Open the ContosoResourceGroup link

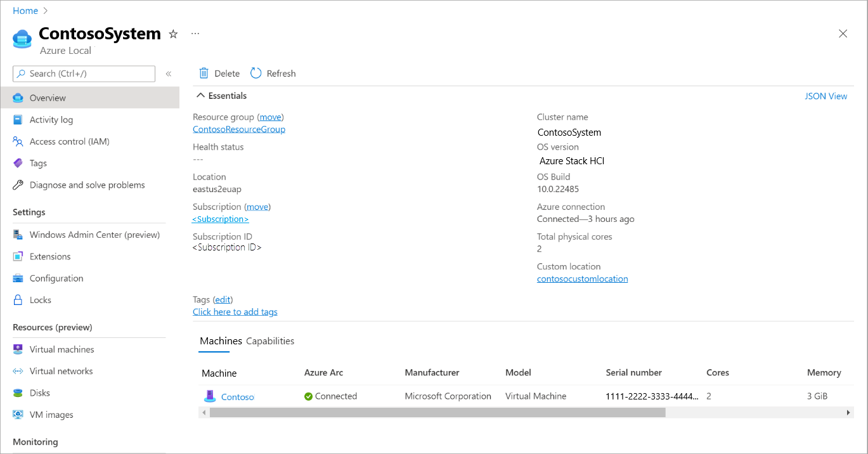[238, 129]
